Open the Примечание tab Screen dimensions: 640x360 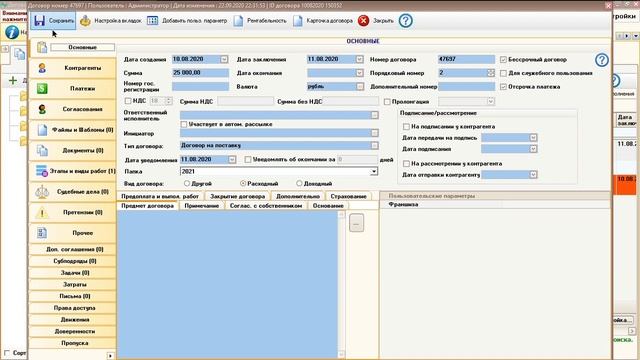[x=202, y=206]
